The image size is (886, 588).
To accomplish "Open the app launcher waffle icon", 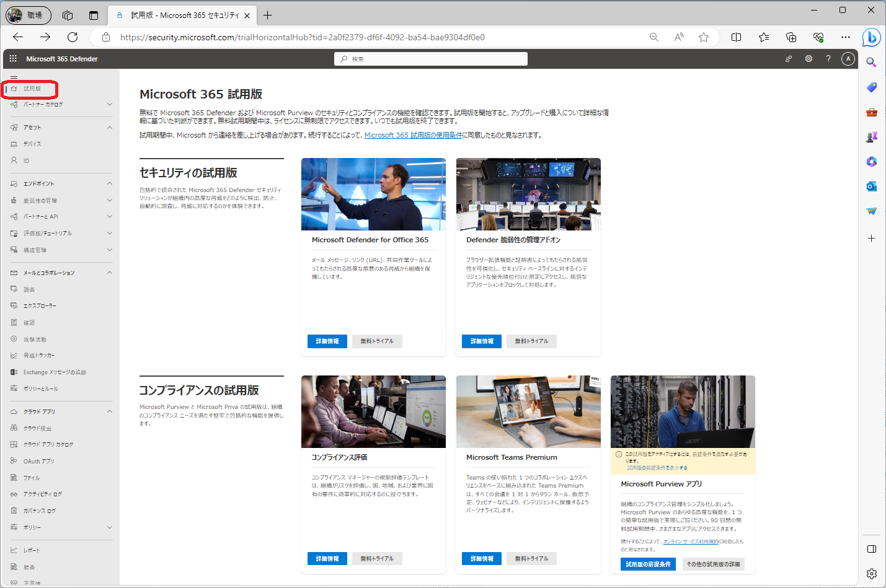I will pos(13,58).
